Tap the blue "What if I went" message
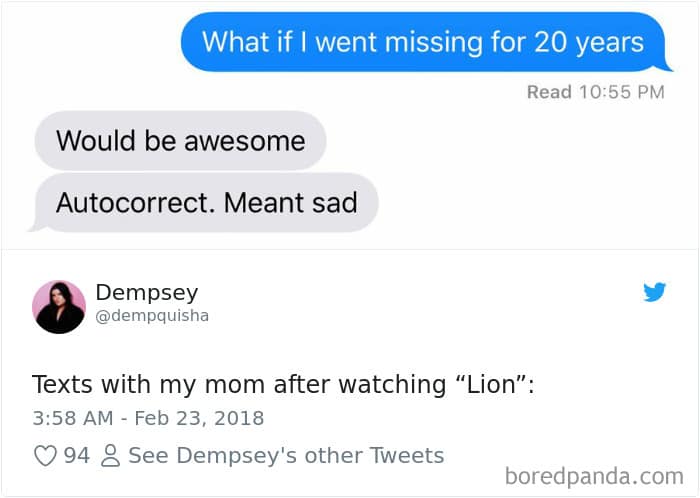This screenshot has width=700, height=498. click(x=423, y=42)
